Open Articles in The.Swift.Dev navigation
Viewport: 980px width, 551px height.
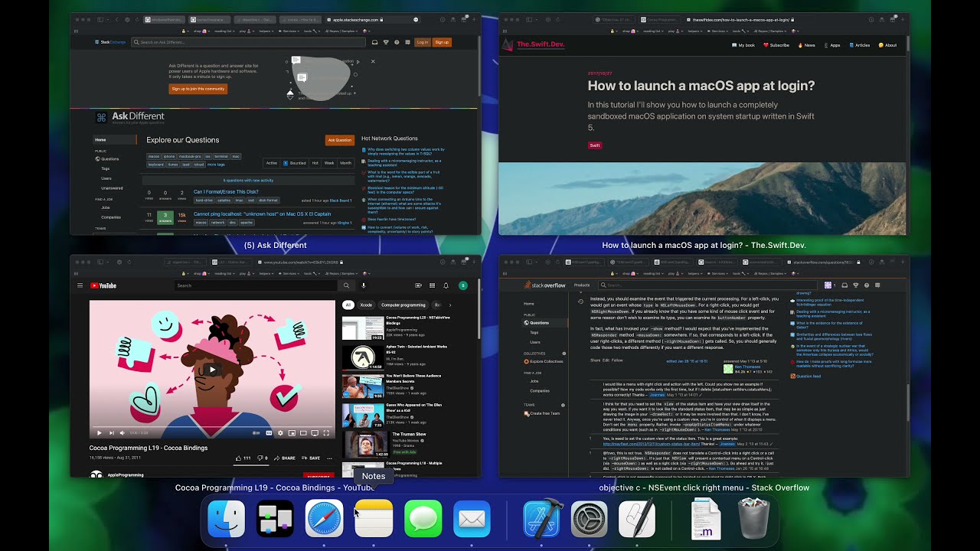(859, 45)
